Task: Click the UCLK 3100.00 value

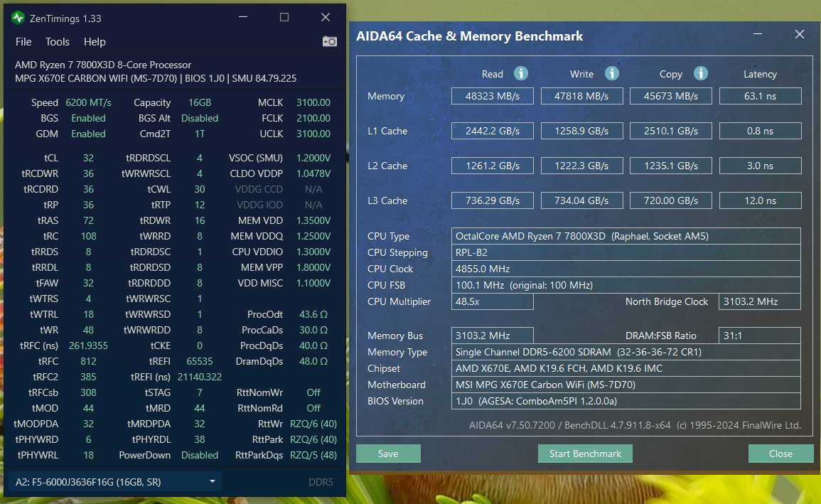Action: coord(313,134)
